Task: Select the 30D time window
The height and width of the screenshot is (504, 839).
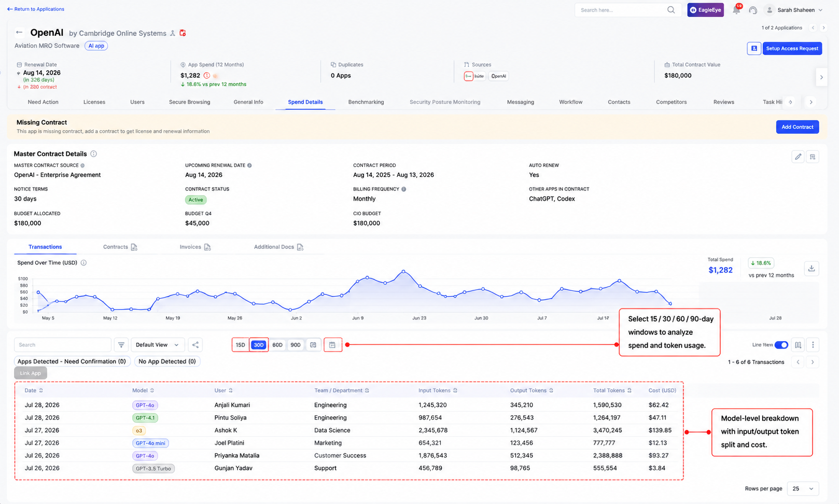Action: pos(259,345)
